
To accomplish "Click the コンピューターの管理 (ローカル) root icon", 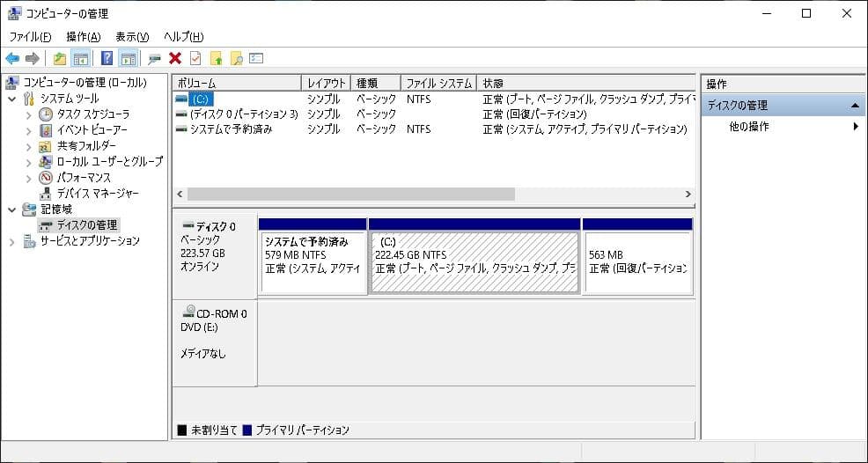I will [x=11, y=83].
